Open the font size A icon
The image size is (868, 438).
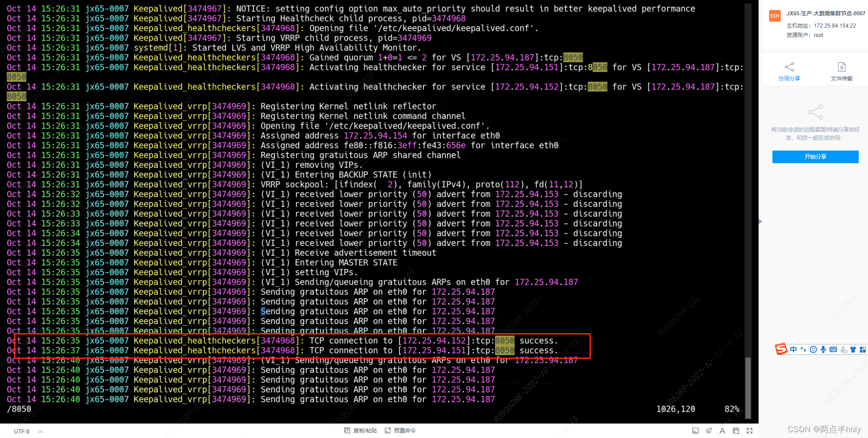(722, 431)
